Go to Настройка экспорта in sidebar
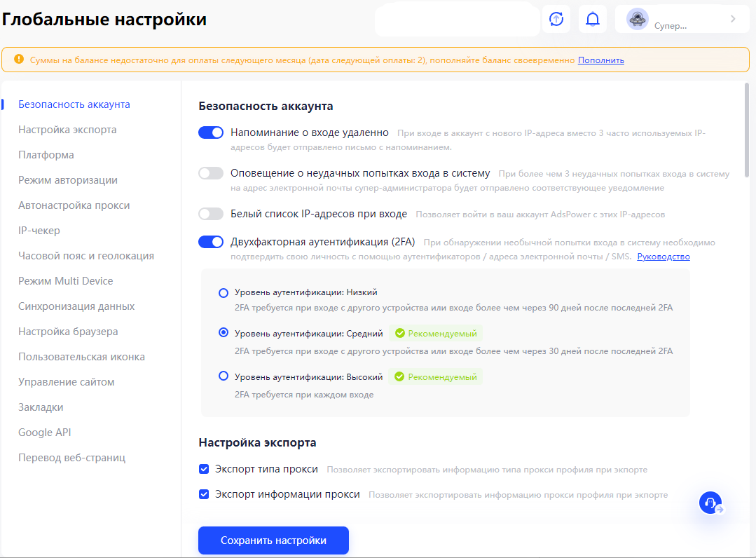Viewport: 756px width, 558px height. pyautogui.click(x=67, y=130)
